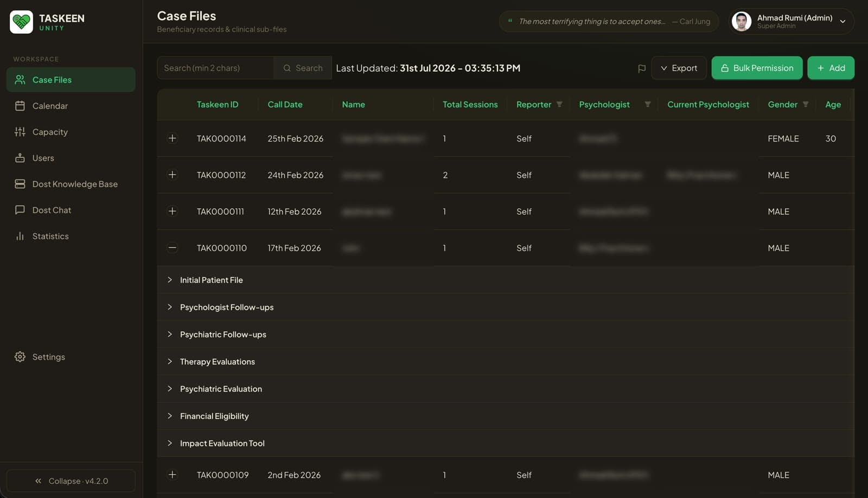Open the Capacity page
Viewport: 868px width, 498px height.
[71, 132]
